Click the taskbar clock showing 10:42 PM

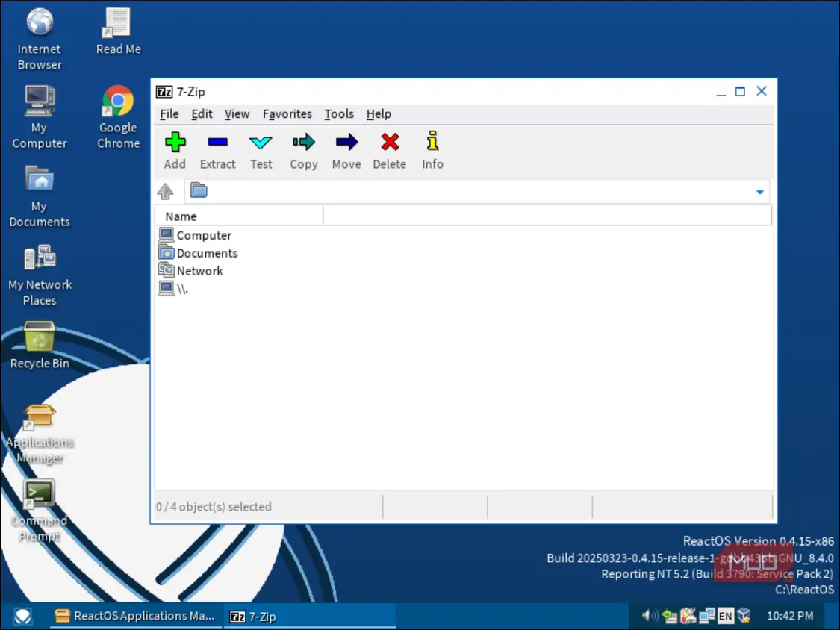tap(790, 616)
